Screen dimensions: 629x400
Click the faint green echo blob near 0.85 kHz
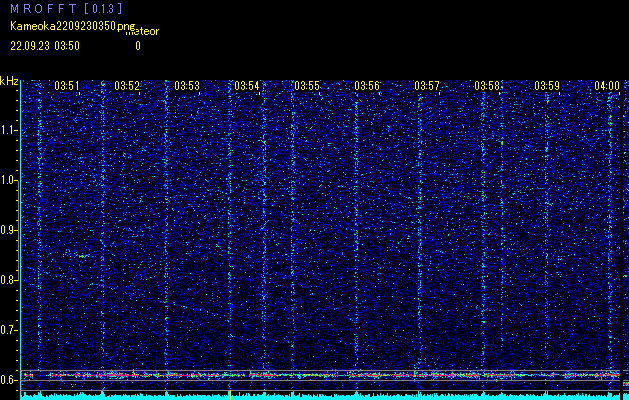point(80,255)
